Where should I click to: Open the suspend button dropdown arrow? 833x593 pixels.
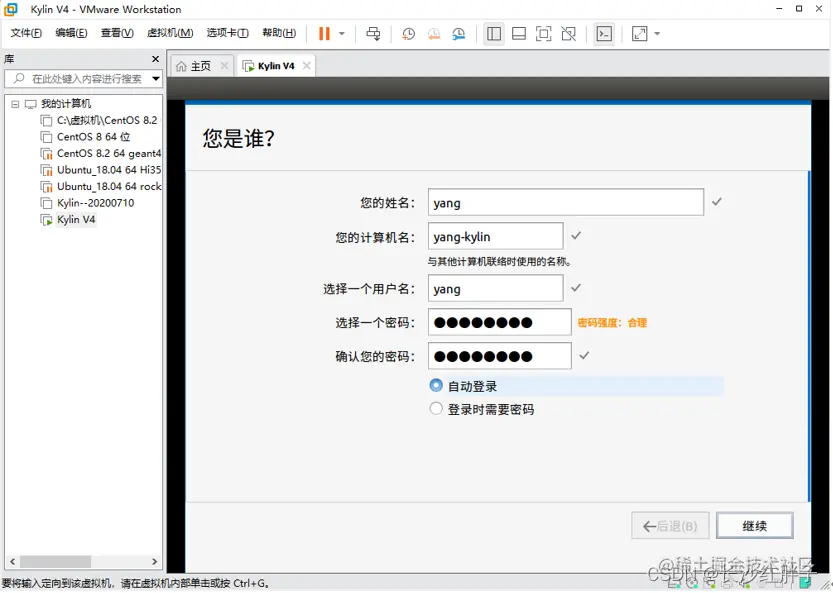(341, 33)
